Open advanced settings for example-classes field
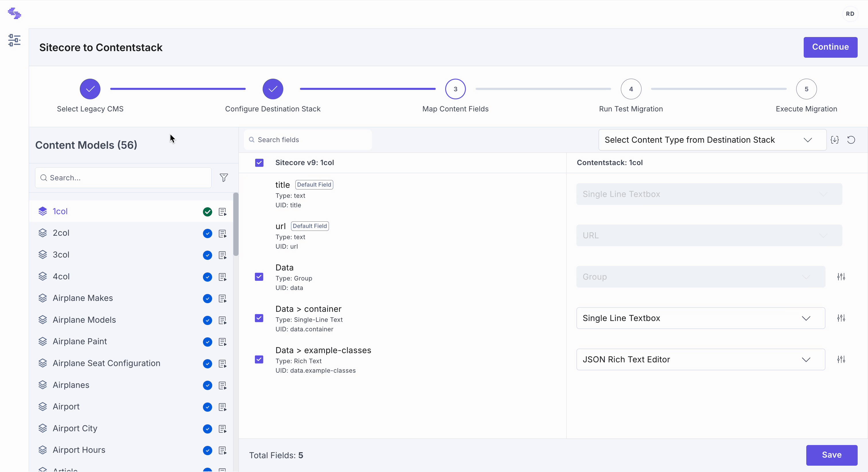Screen dimensions: 868x472 pyautogui.click(x=841, y=359)
